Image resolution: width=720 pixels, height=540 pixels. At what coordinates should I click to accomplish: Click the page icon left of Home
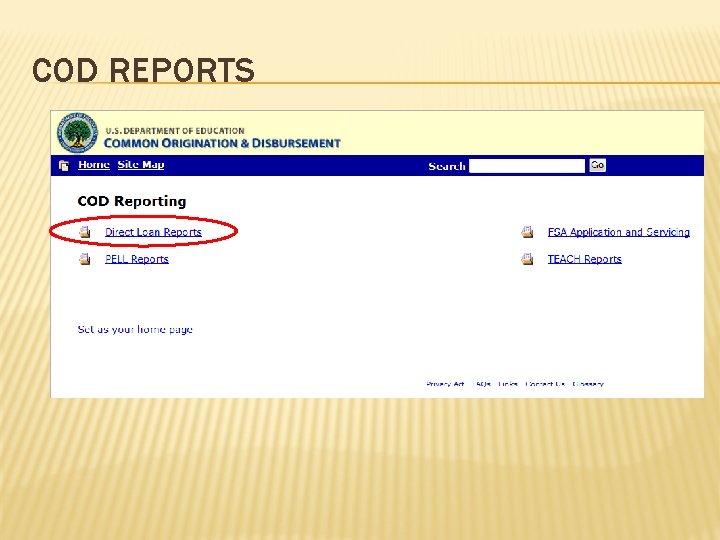coord(64,165)
